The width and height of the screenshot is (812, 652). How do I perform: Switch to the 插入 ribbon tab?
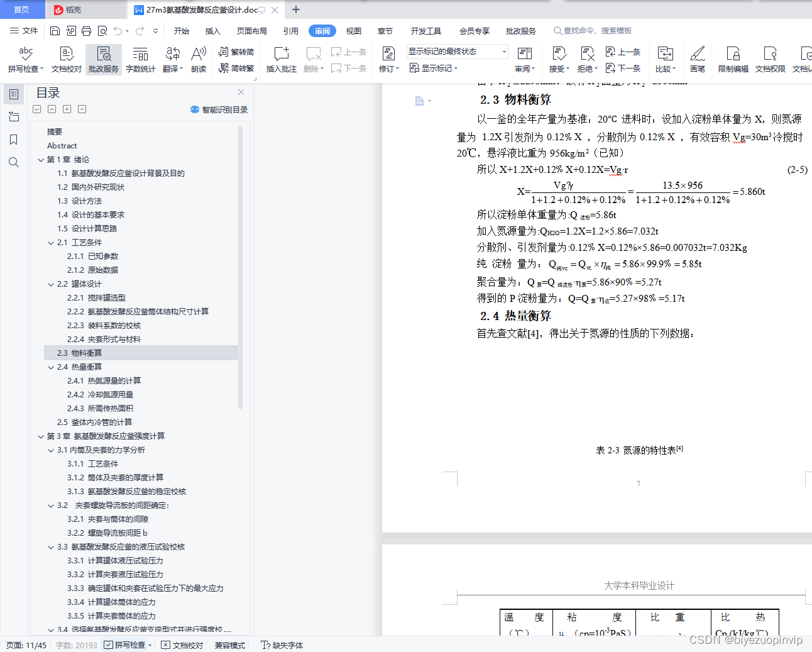tap(213, 31)
